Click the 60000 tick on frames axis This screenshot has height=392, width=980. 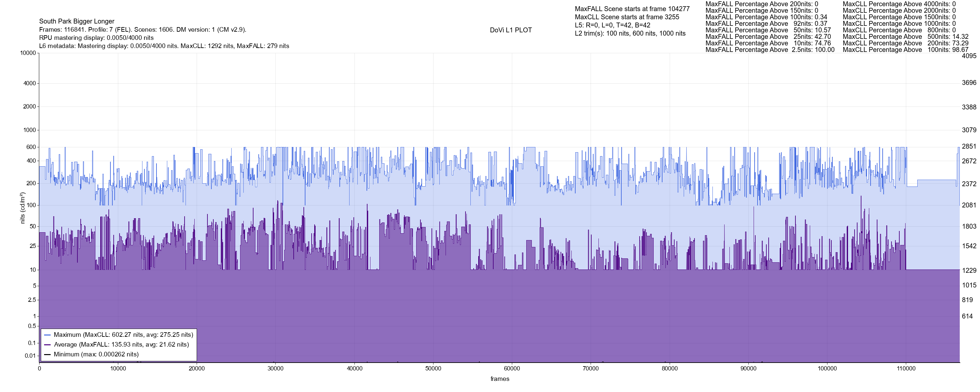point(512,368)
